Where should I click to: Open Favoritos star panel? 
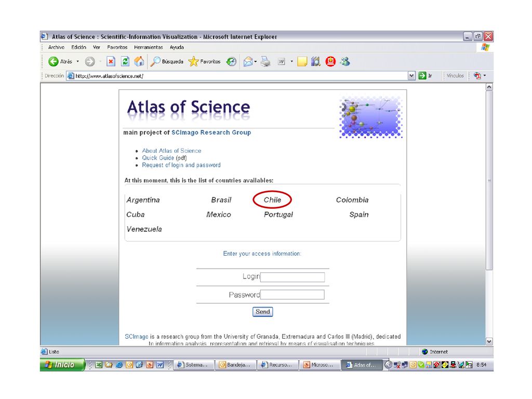coord(204,61)
